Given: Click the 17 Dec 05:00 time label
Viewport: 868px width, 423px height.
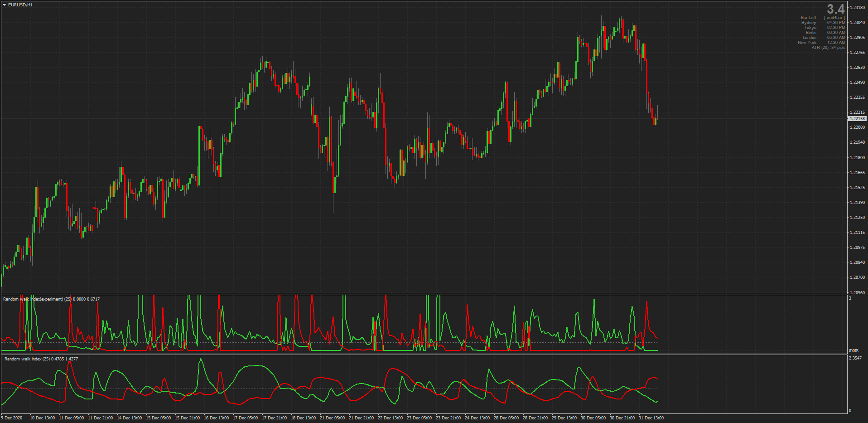Looking at the screenshot, I should coord(246,418).
